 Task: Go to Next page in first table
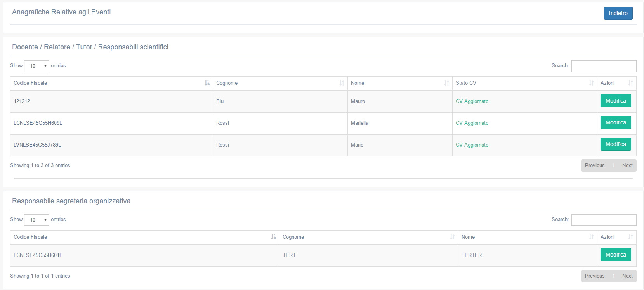(x=627, y=166)
